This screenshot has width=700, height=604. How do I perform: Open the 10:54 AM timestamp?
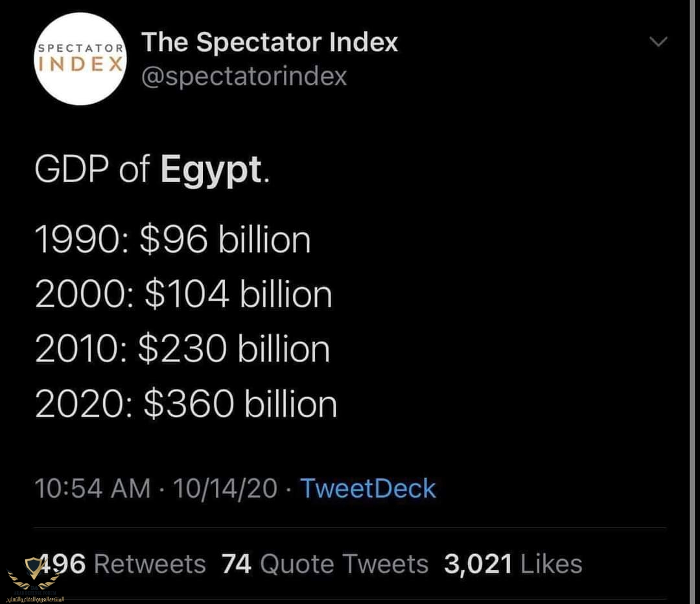pos(92,488)
